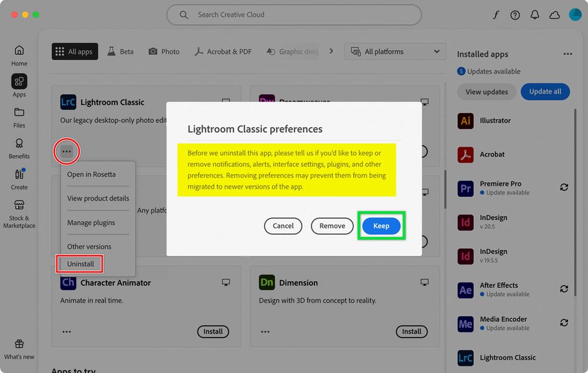
Task: Open the Adobe Fonts icon in top bar
Action: (x=496, y=15)
